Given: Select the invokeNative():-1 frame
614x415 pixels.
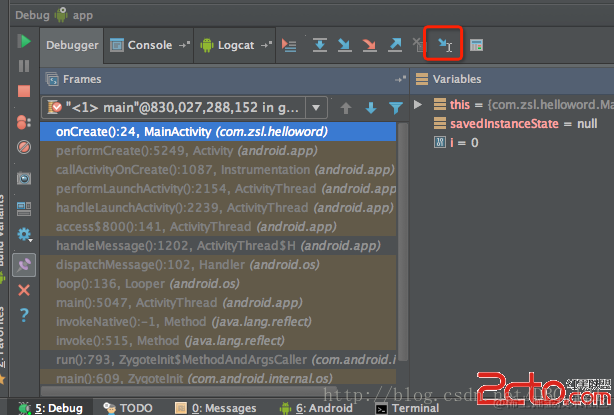Looking at the screenshot, I should [218, 321].
